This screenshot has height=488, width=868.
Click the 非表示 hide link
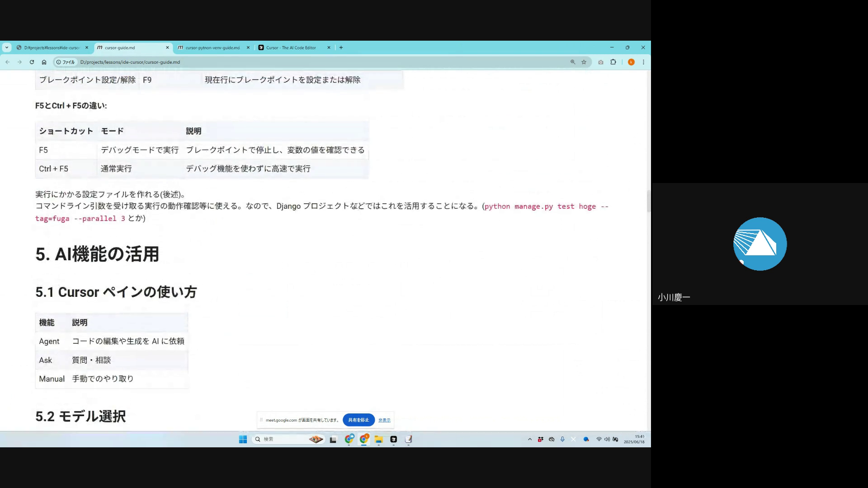(x=384, y=420)
